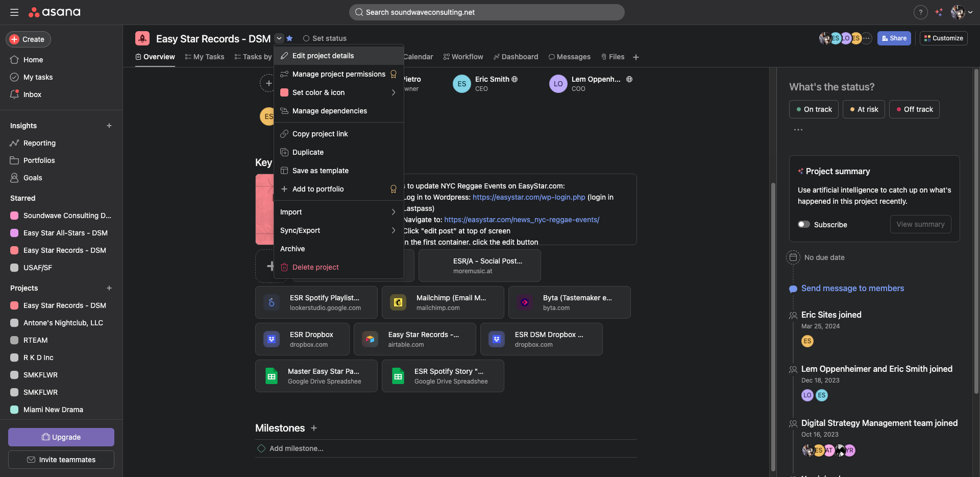
Task: Click the Inbox bell icon in sidebar
Action: tap(14, 94)
